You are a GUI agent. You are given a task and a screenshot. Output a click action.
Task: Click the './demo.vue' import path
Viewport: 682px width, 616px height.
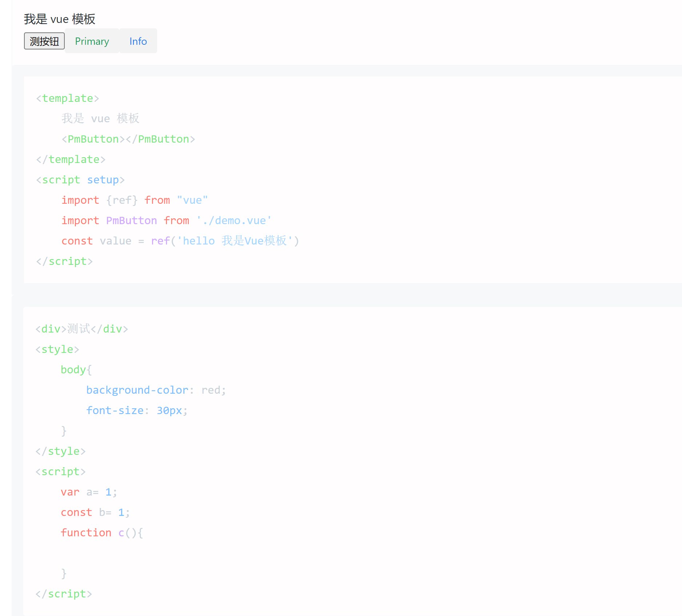click(x=234, y=220)
